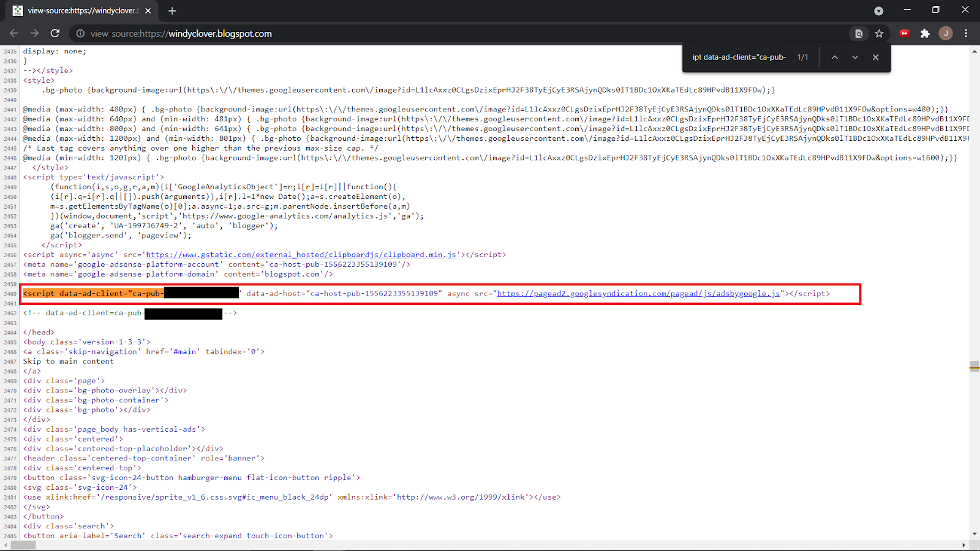This screenshot has height=551, width=980.
Task: Click the xlink:href sprite '<use' line
Action: pyautogui.click(x=292, y=497)
